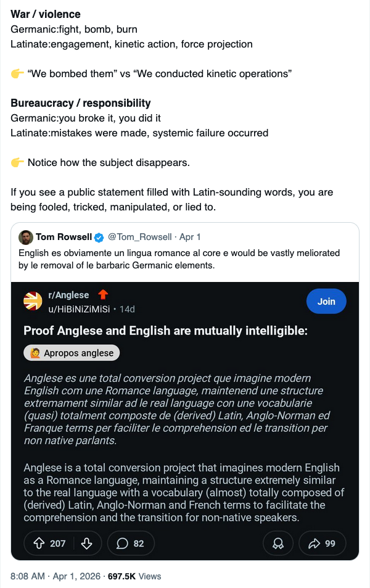370x588 pixels.
Task: Select the Apropos anglese flair tag
Action: [x=72, y=353]
